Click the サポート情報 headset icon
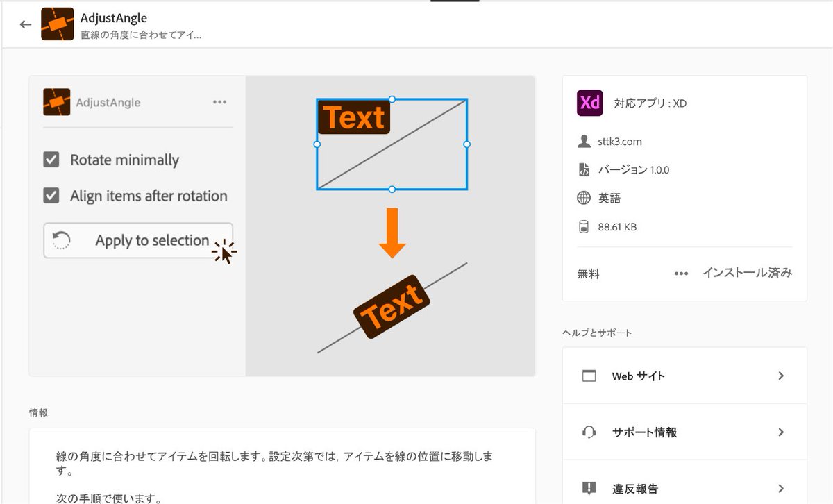833x504 pixels. [x=589, y=432]
